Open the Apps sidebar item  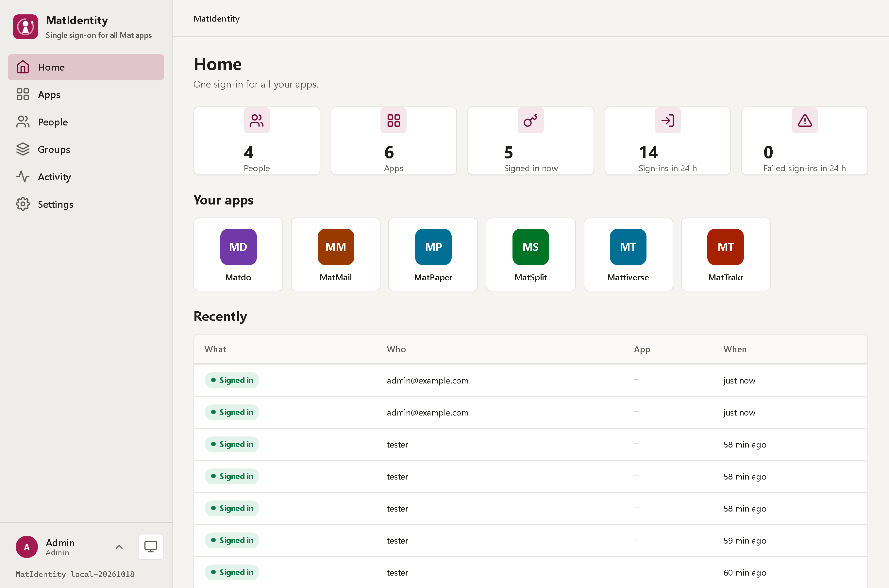pos(86,94)
